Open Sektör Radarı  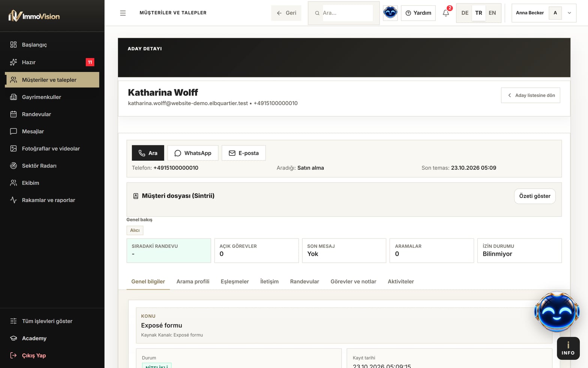point(52,166)
